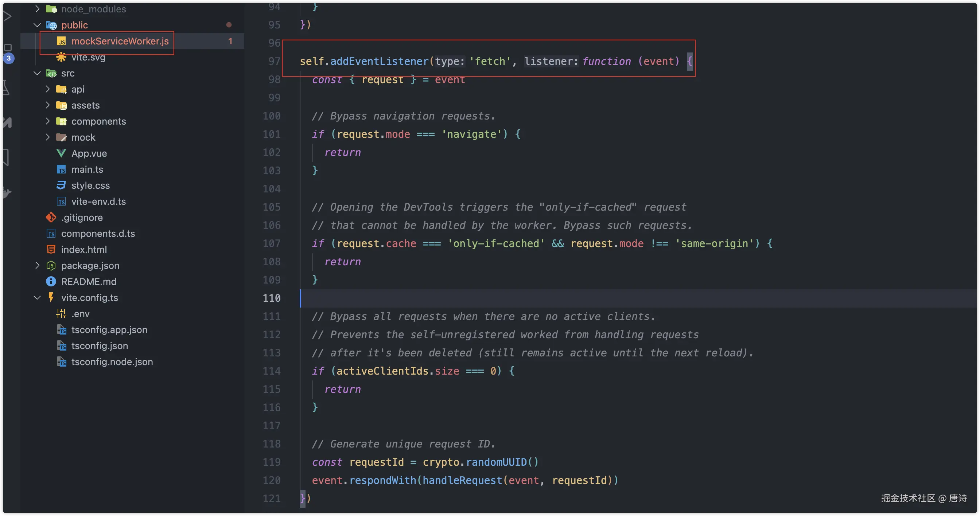The image size is (980, 516).
Task: Open tsconfig.app.json file
Action: point(109,330)
